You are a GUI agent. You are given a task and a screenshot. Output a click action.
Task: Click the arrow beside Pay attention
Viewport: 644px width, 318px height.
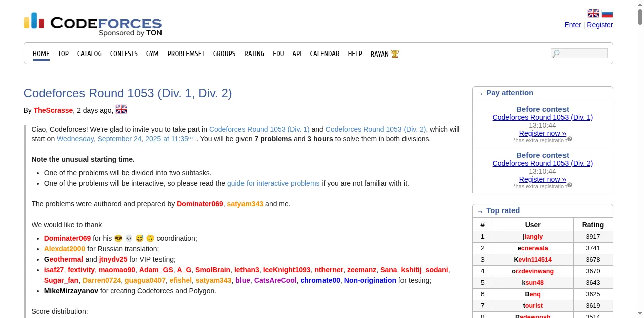pyautogui.click(x=480, y=93)
